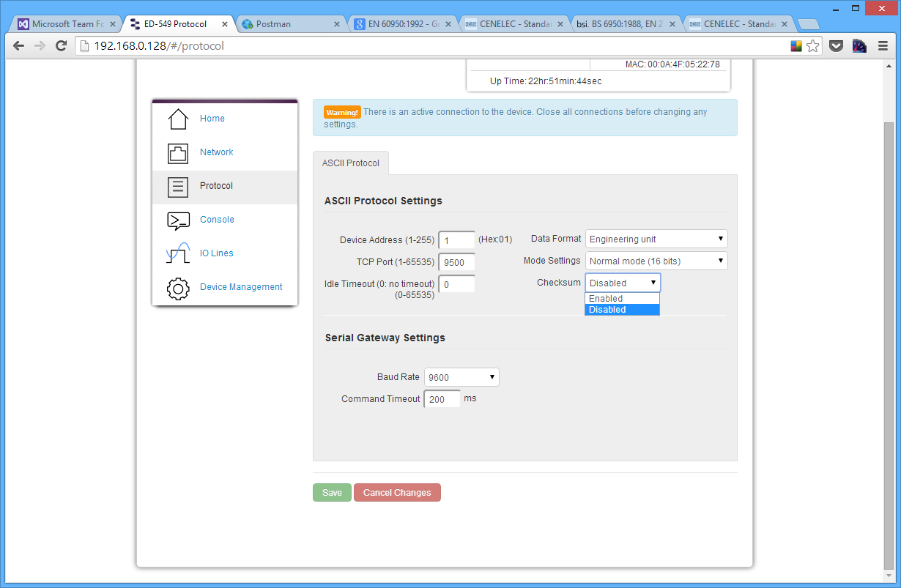The width and height of the screenshot is (901, 588).
Task: Bookmark the page with the star icon
Action: 813,45
